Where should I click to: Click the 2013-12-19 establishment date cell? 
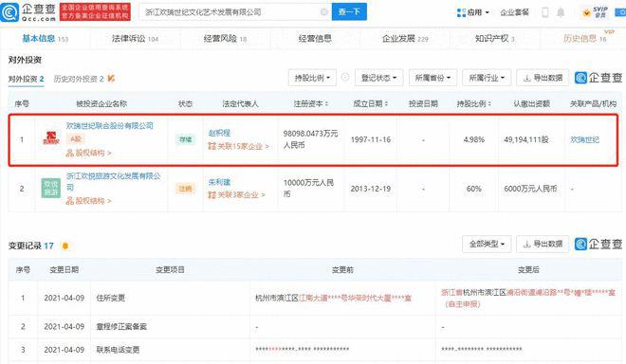click(x=371, y=189)
